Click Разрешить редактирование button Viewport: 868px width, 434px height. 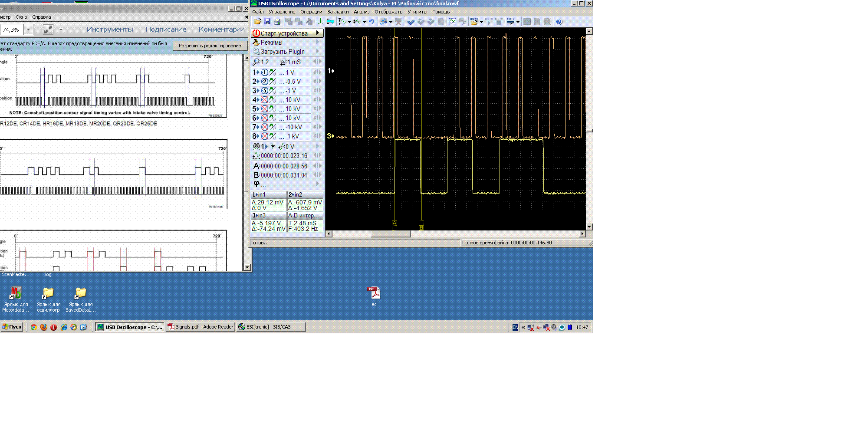[x=210, y=46]
